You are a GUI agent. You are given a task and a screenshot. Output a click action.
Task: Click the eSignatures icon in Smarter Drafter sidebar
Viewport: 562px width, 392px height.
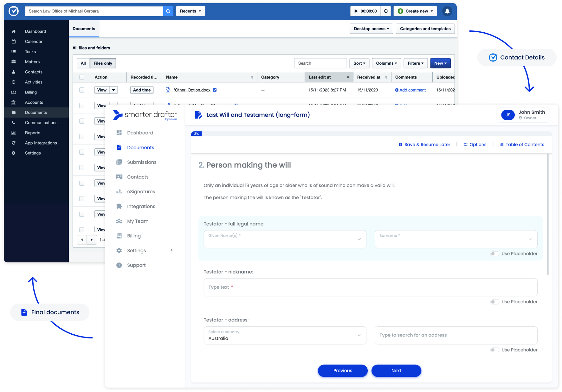coord(119,191)
